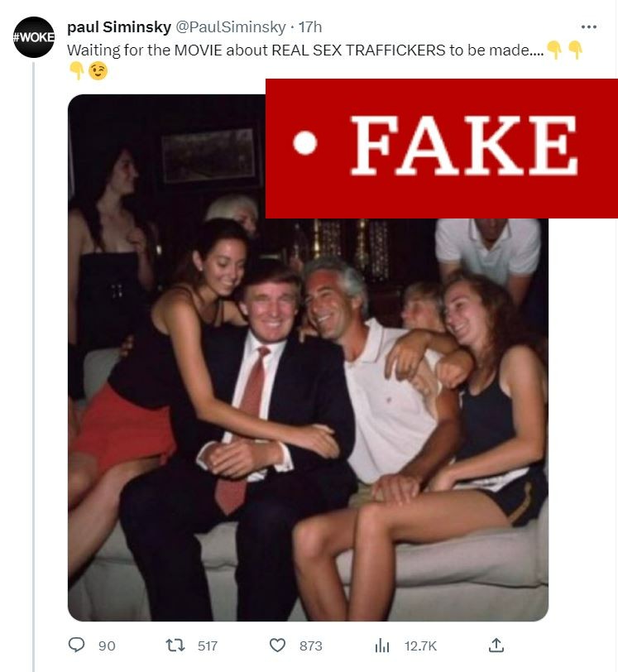
Task: Click the #WOKE profile avatar
Action: [34, 37]
